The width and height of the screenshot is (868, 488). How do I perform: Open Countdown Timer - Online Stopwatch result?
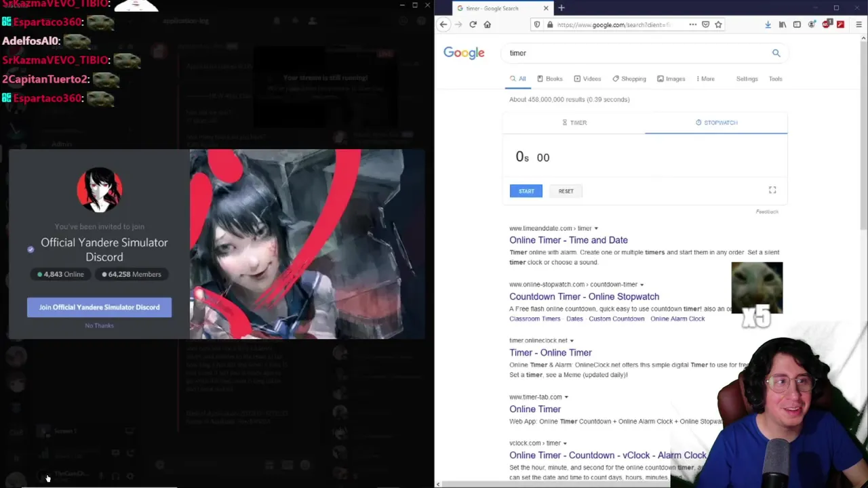point(584,296)
